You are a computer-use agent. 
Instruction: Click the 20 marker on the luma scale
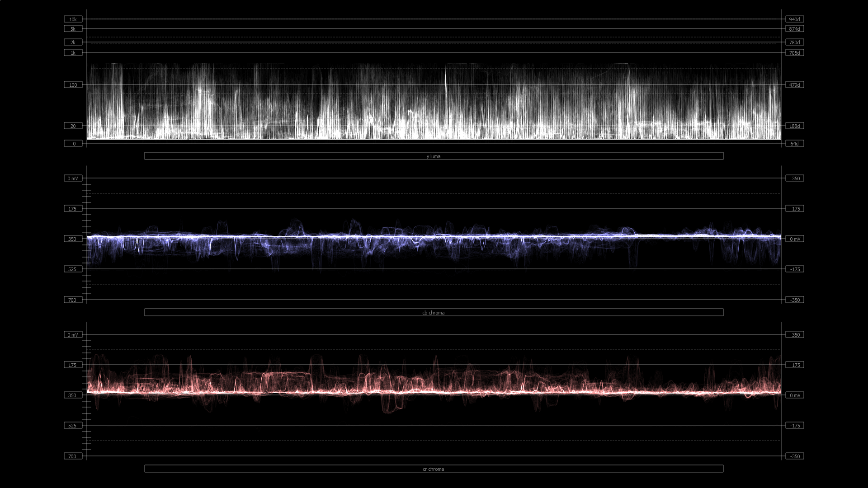click(73, 126)
